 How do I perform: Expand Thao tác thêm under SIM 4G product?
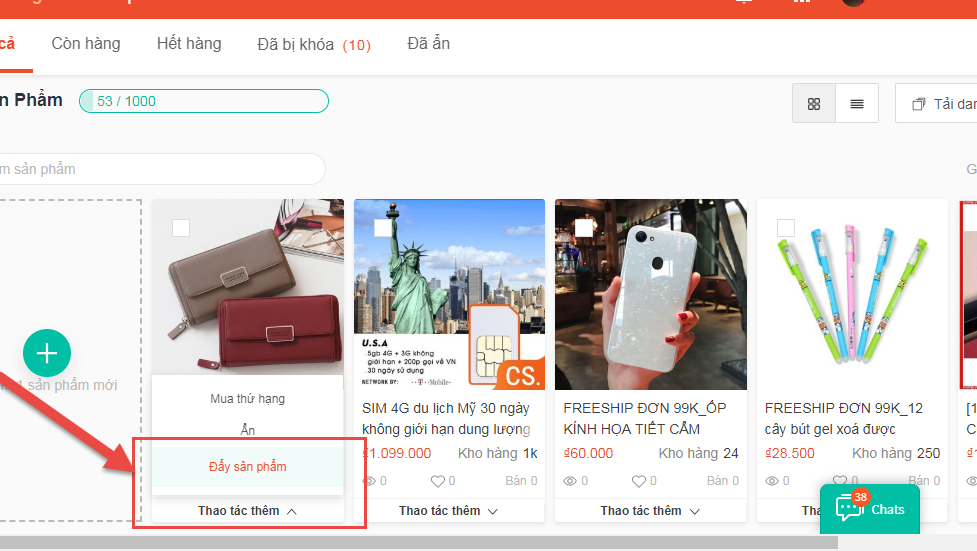(x=448, y=511)
